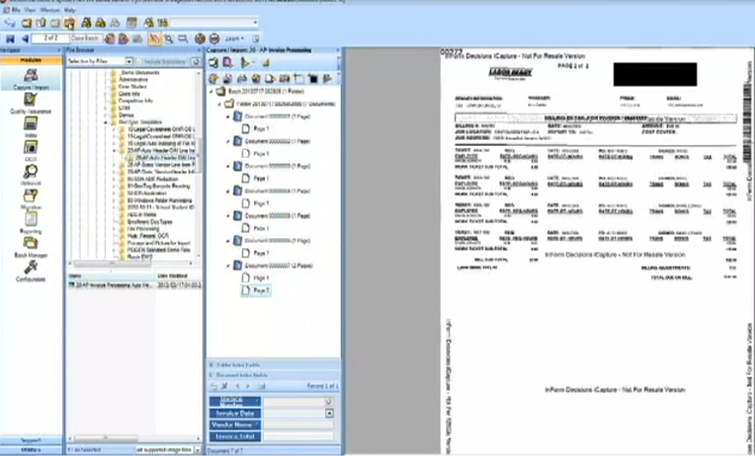Go to previous index record arrow
The image size is (755, 456).
tap(237, 386)
